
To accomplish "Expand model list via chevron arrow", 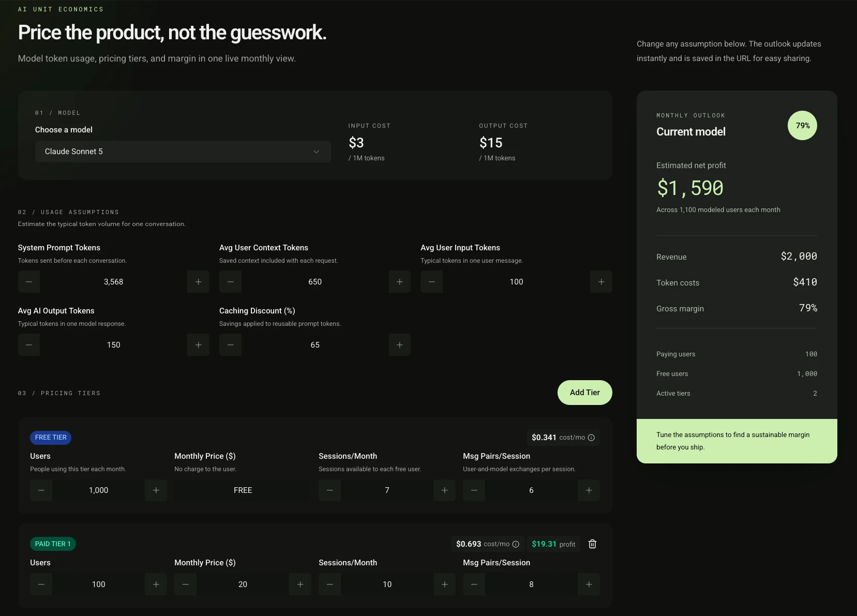I will [x=316, y=152].
